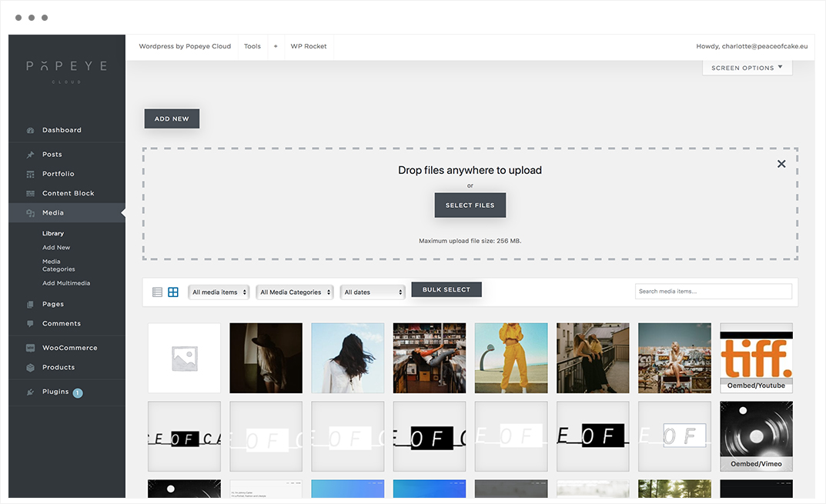Select forest photo thumbnail in bottom row
Viewport: 826px width, 504px height.
click(x=674, y=489)
